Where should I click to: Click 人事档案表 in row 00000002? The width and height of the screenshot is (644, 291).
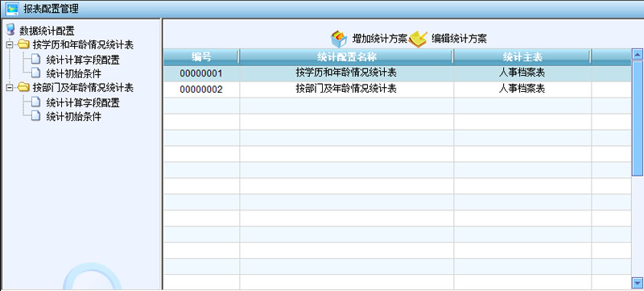(x=522, y=89)
